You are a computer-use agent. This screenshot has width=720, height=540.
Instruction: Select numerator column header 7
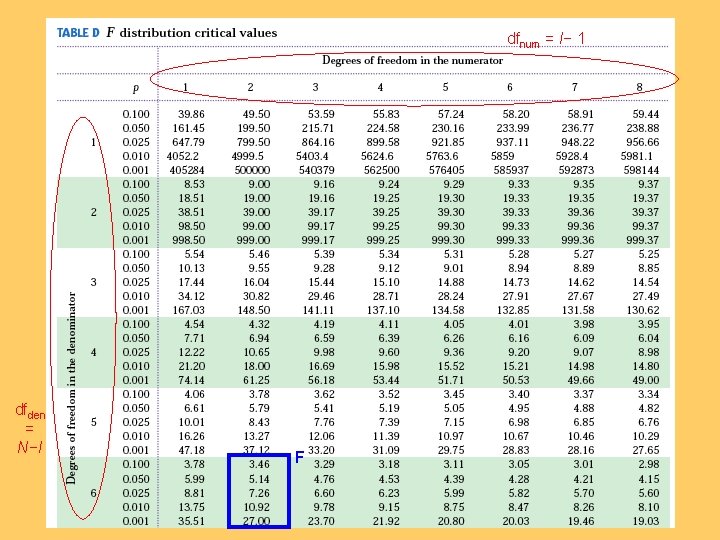(575, 87)
